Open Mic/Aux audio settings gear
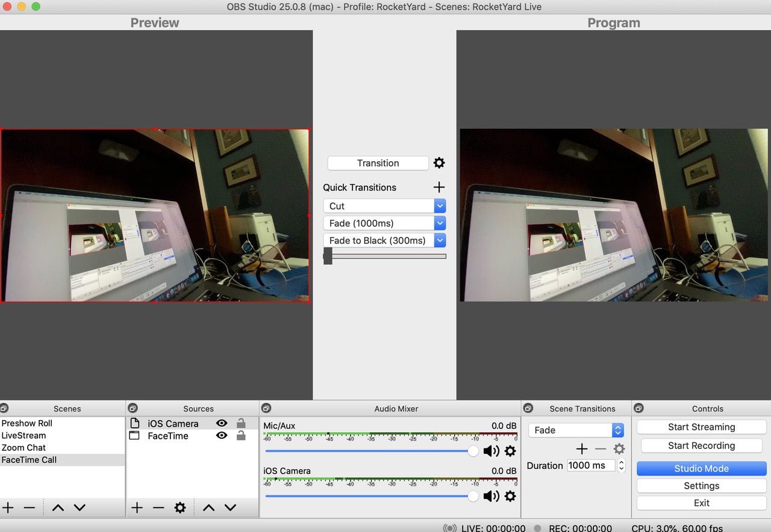This screenshot has width=771, height=532. tap(510, 451)
